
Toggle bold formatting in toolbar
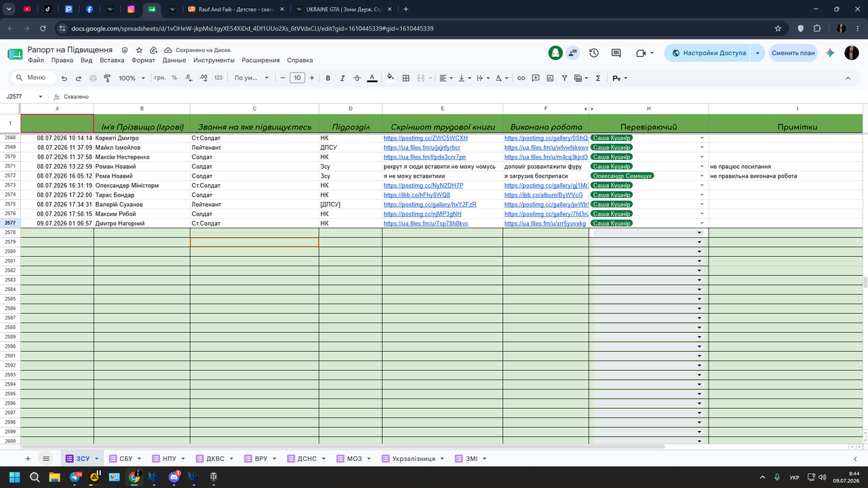[x=328, y=78]
